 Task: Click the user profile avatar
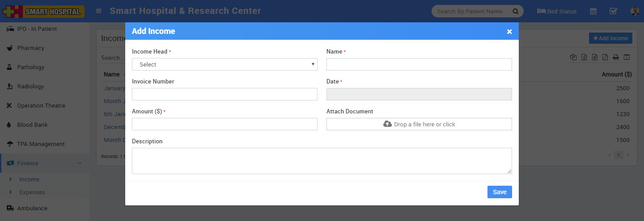point(635,11)
